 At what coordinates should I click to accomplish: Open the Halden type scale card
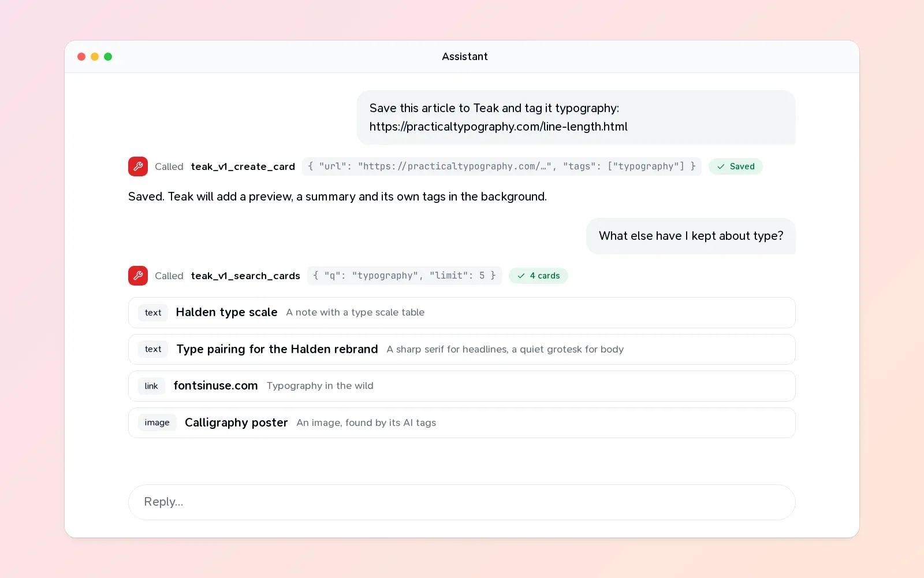click(x=461, y=313)
